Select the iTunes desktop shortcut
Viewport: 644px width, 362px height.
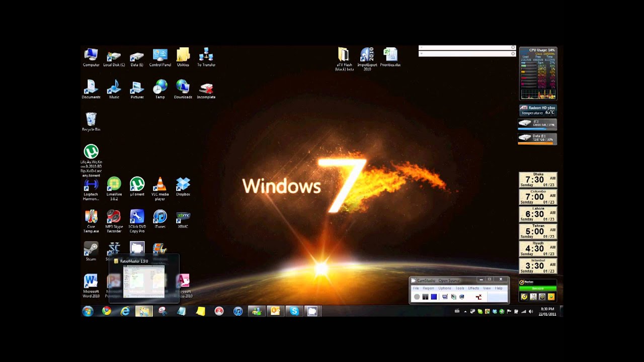coord(160,219)
